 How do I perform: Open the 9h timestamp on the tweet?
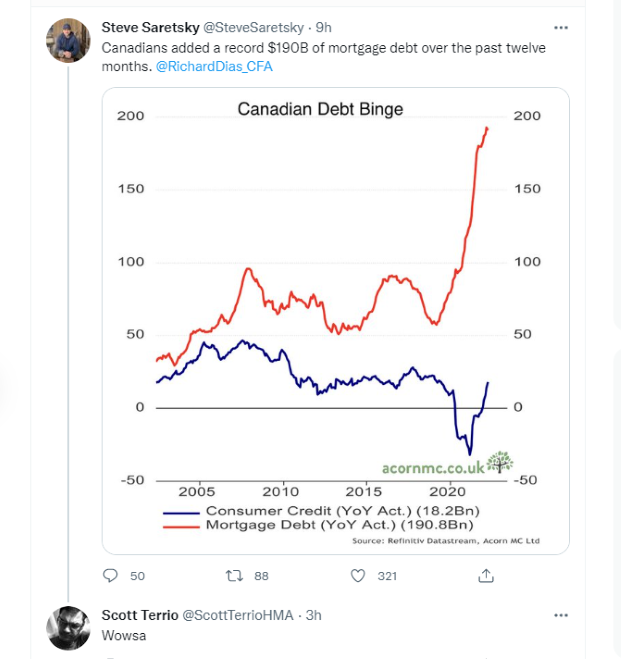(324, 27)
